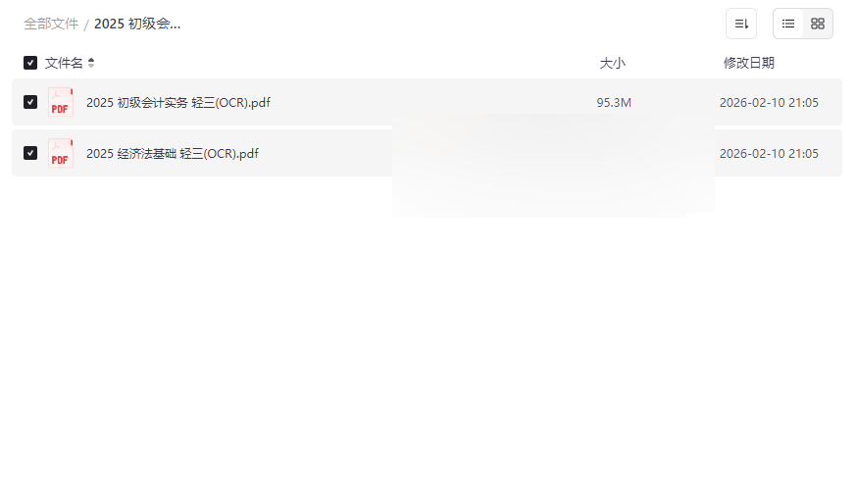Click the PDF icon of 初级会计实务 file

(x=60, y=102)
